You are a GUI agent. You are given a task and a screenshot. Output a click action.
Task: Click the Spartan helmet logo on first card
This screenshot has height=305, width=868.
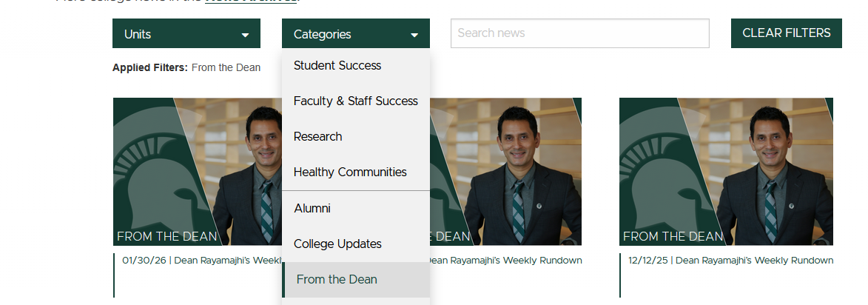point(152,185)
